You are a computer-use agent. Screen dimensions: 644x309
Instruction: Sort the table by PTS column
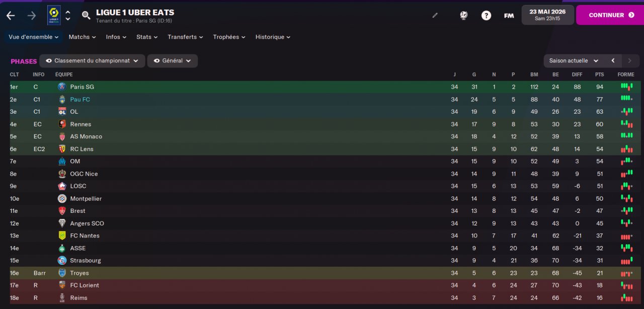599,74
